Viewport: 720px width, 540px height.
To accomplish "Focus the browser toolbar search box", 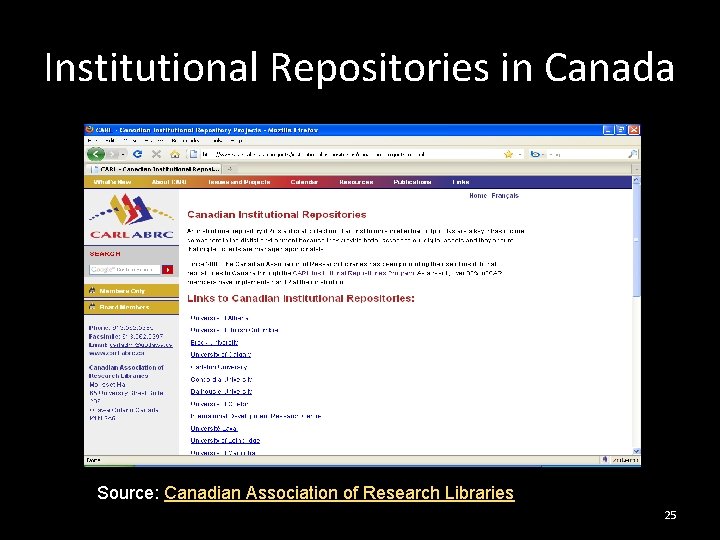I will pos(586,154).
